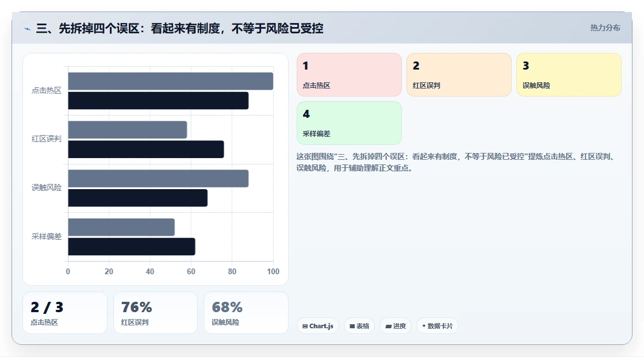Click the 68% 误触风险 stat card
Viewport: 644px width, 357px height.
[246, 313]
